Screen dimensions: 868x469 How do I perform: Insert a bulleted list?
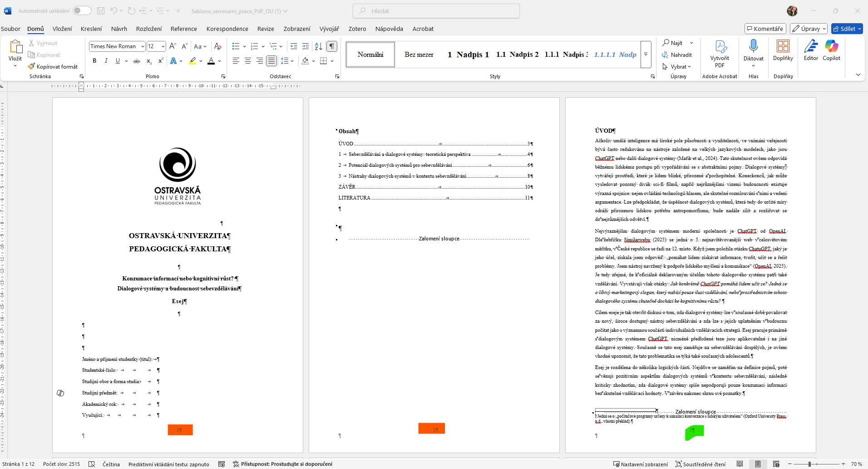coord(236,46)
